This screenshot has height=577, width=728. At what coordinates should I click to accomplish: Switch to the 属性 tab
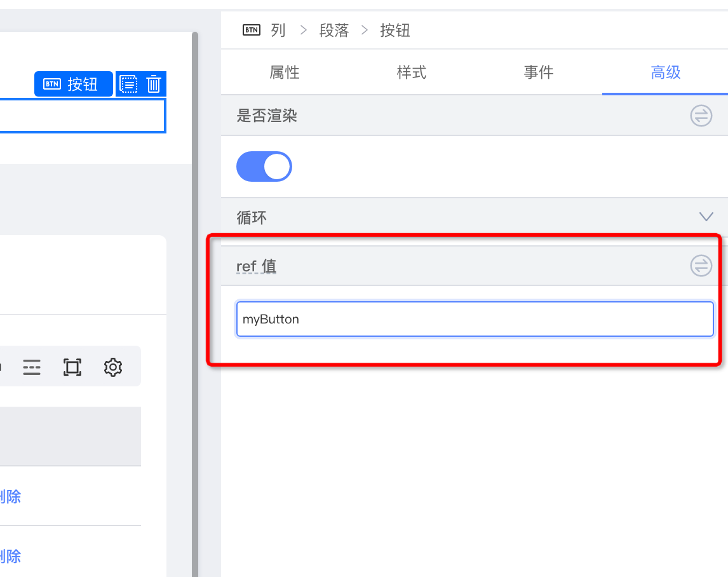pyautogui.click(x=285, y=72)
